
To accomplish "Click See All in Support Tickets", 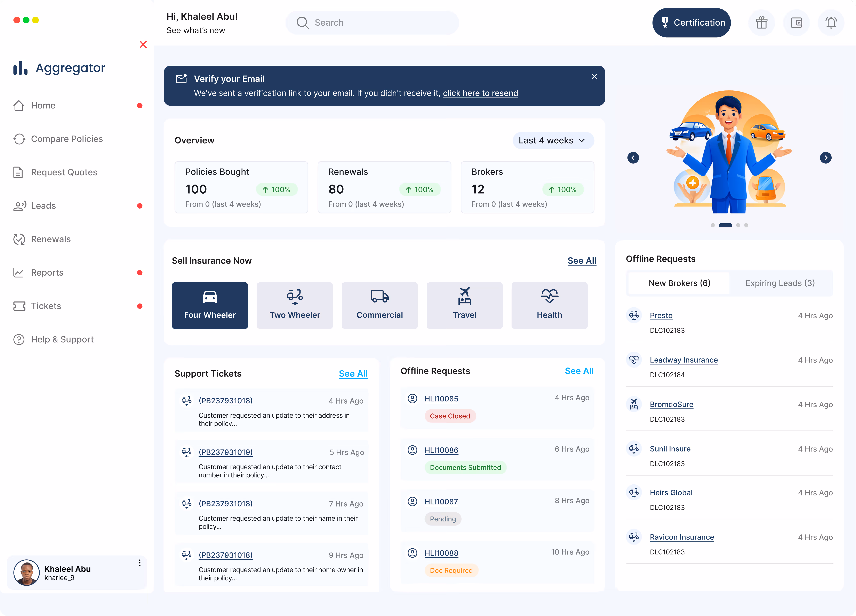I will click(x=353, y=373).
